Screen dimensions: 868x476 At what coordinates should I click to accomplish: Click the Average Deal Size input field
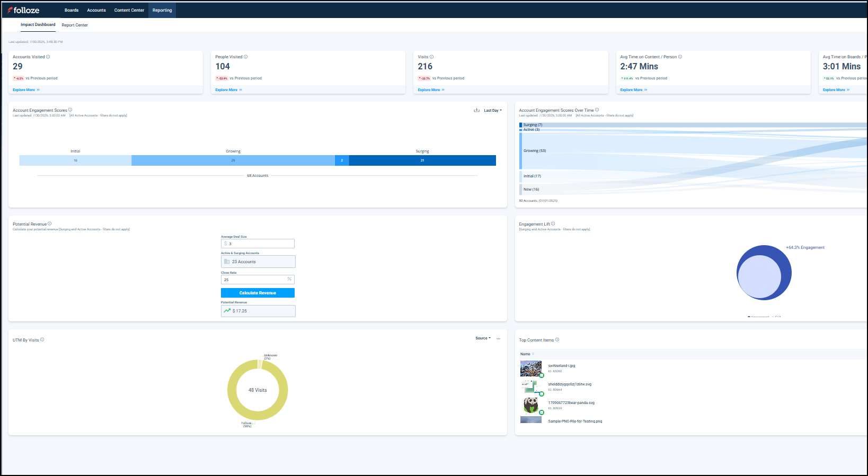pos(258,244)
